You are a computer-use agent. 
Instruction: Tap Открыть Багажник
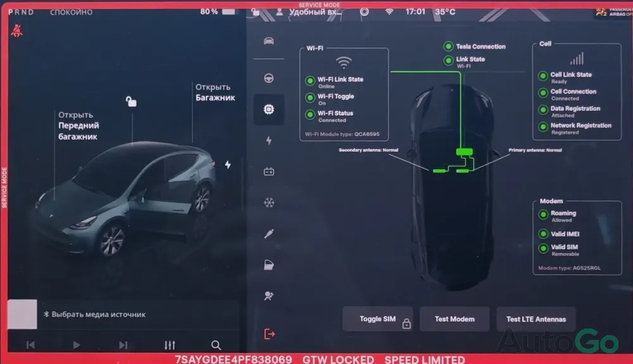[215, 92]
